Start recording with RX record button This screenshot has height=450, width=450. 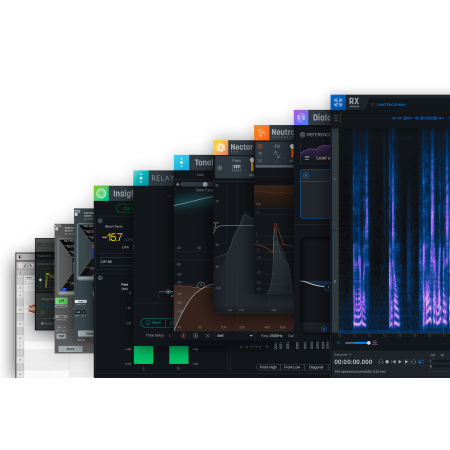[387, 362]
